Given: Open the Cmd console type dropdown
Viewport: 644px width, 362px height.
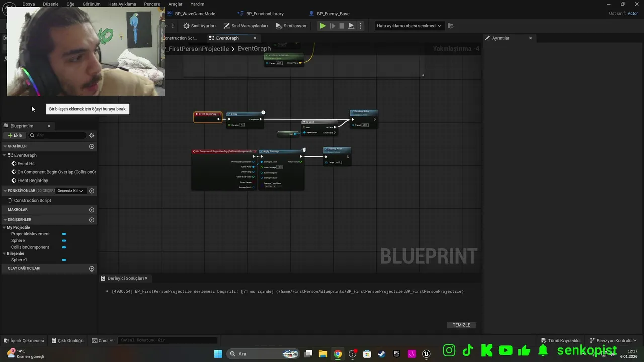Looking at the screenshot, I should point(103,340).
